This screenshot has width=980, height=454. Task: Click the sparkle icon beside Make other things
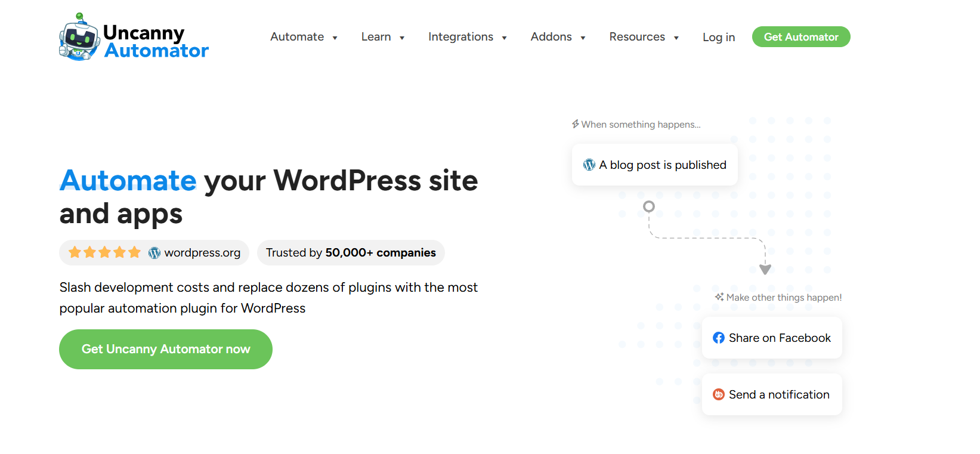[x=719, y=297]
